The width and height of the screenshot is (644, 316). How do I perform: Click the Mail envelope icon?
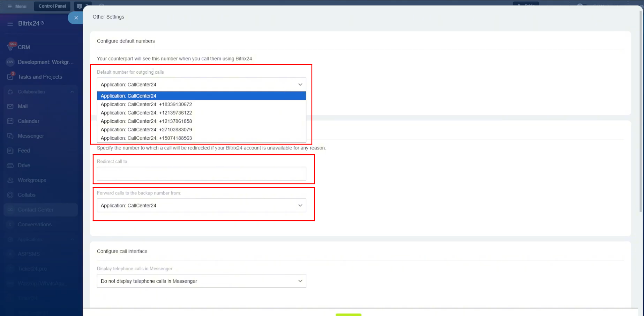(10, 106)
